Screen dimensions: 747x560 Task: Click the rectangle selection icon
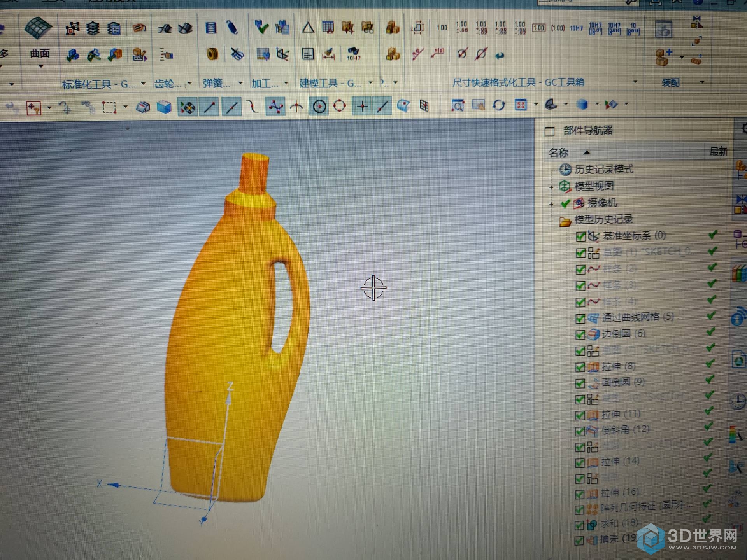[109, 107]
